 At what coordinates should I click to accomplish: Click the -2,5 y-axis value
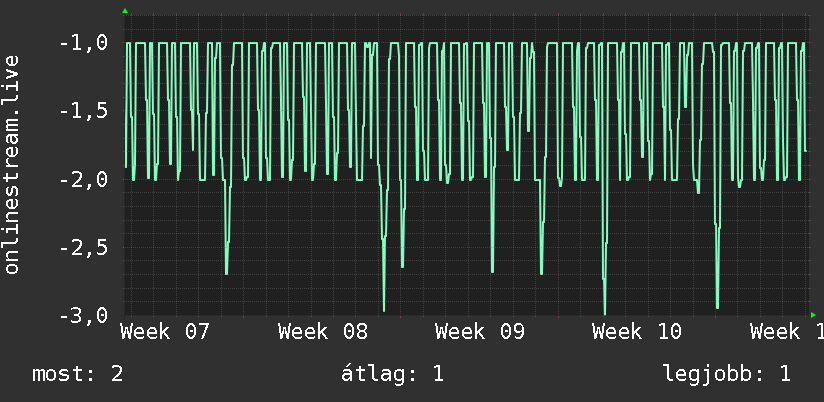[84, 247]
